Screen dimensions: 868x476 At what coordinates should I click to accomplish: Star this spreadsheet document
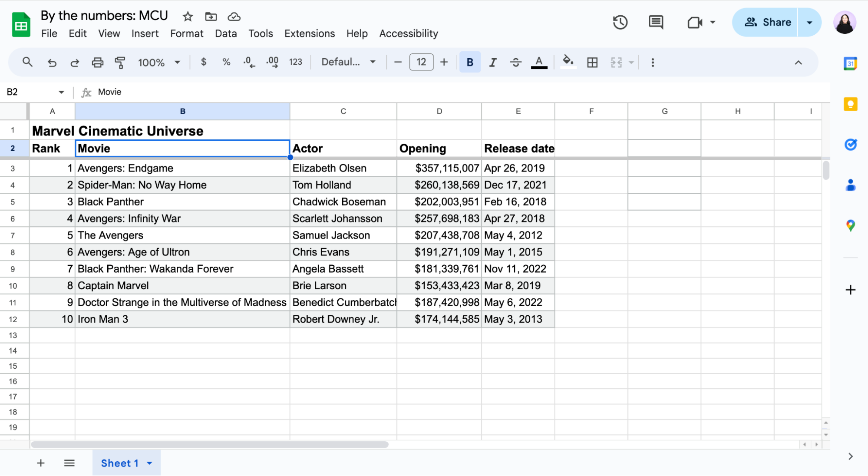[x=188, y=17]
